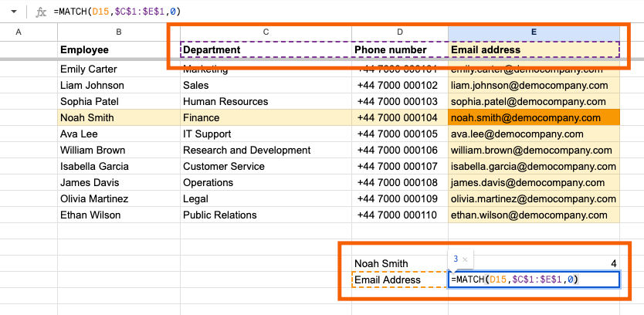This screenshot has height=315, width=644.
Task: Select the lookup Noah Smith cell below table
Action: click(x=400, y=264)
